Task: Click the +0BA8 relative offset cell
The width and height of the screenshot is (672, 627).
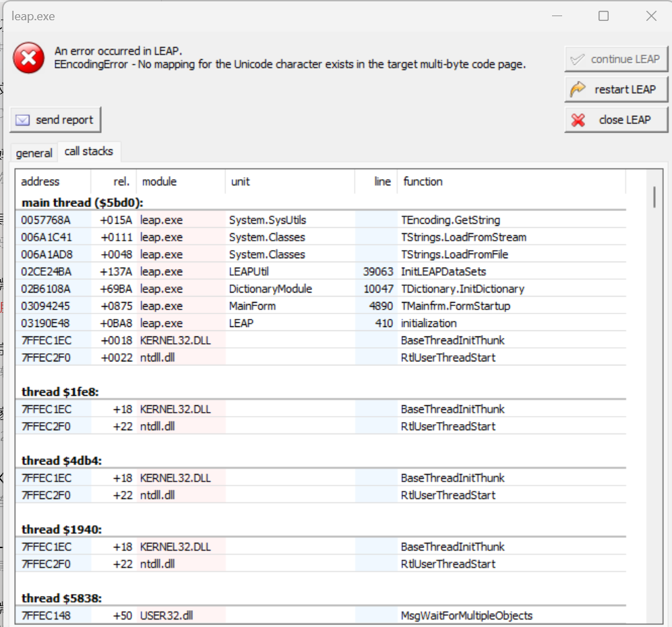Action: coord(116,323)
